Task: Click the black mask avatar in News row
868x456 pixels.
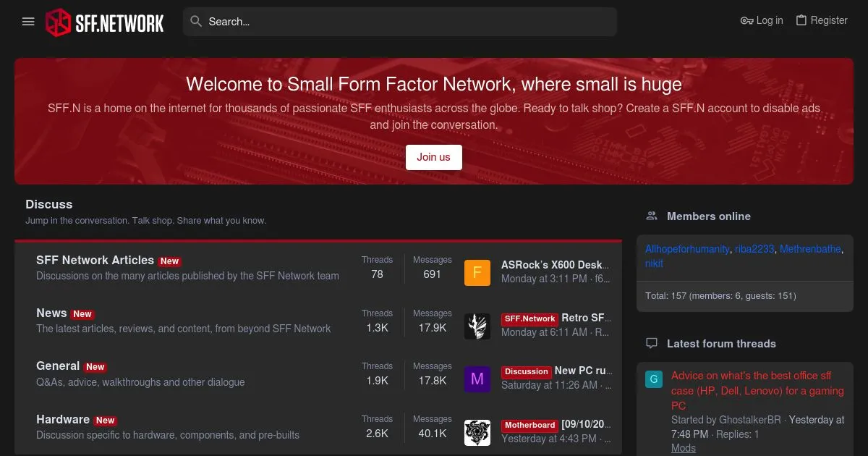Action: (477, 326)
